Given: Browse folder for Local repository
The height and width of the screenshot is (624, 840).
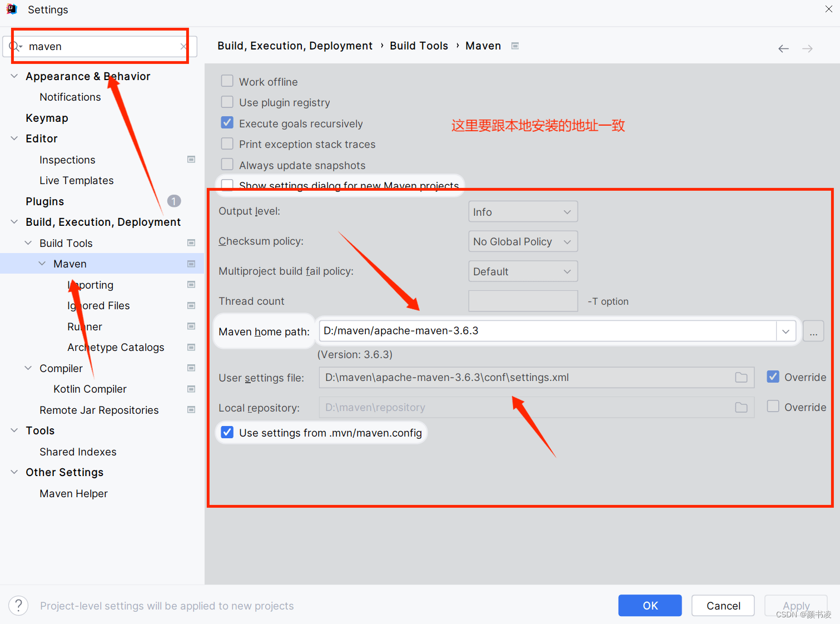Looking at the screenshot, I should pyautogui.click(x=741, y=408).
